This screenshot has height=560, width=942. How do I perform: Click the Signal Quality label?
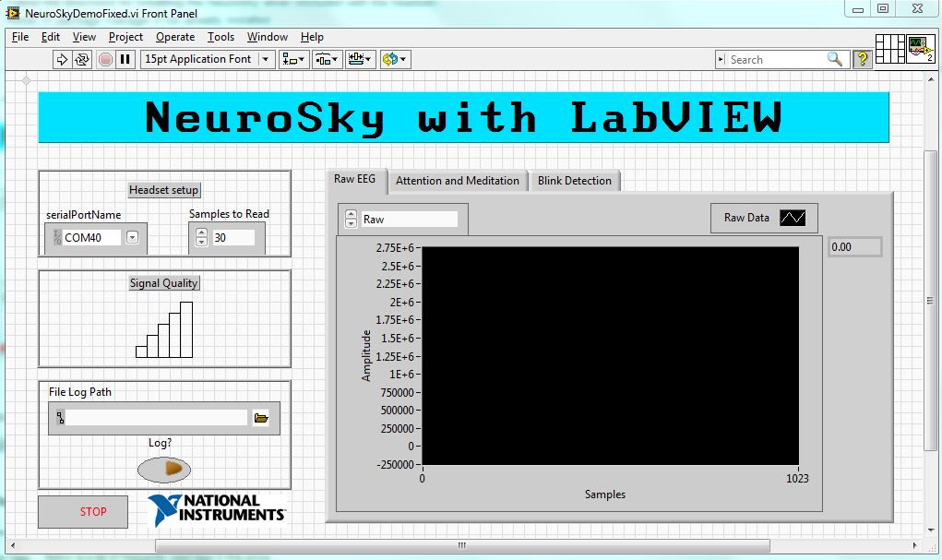(x=163, y=283)
